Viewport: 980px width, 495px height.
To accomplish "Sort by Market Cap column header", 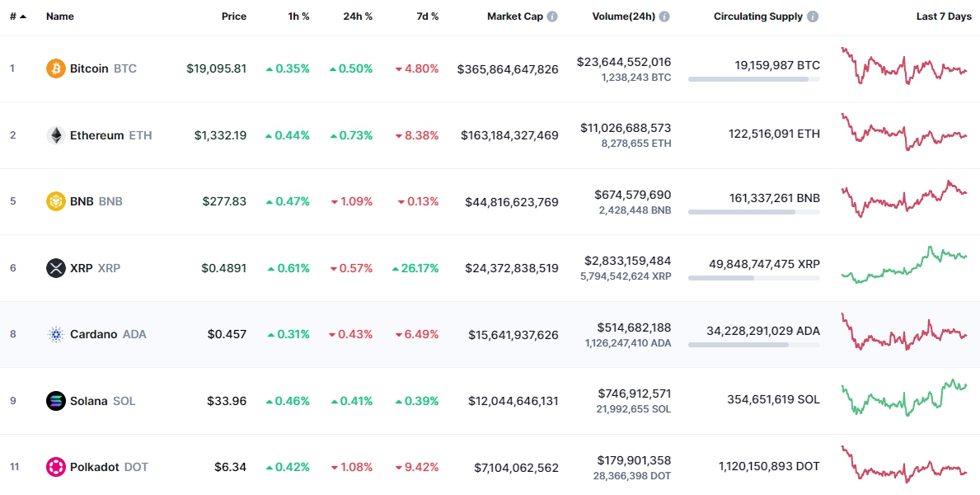I will tap(515, 16).
